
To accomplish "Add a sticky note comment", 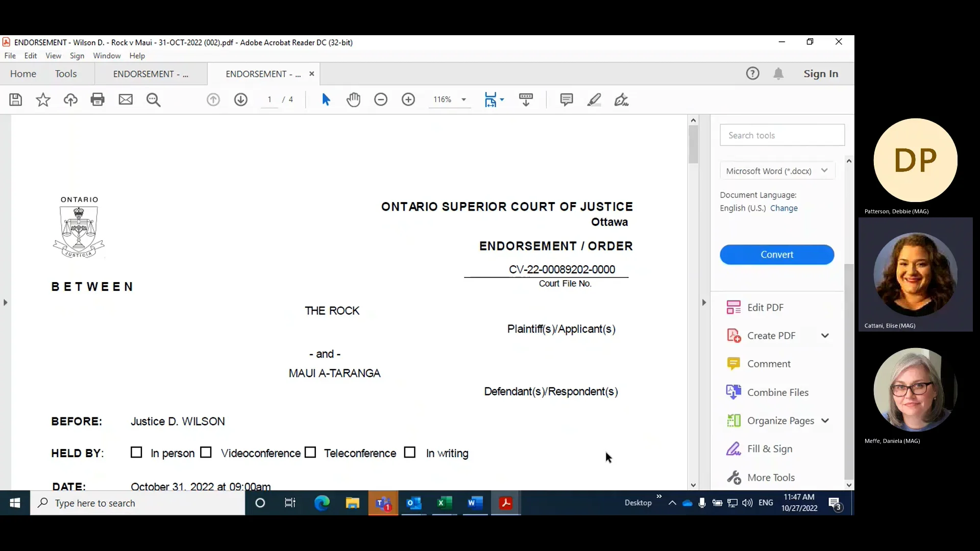I will click(x=567, y=99).
